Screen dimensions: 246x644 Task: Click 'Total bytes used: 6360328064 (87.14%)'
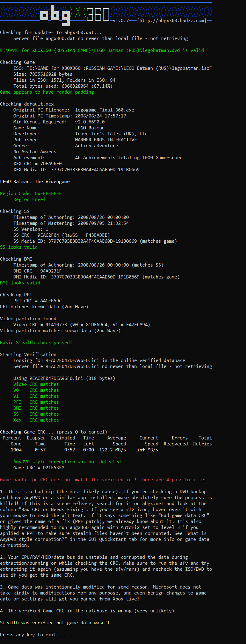pos(63,86)
